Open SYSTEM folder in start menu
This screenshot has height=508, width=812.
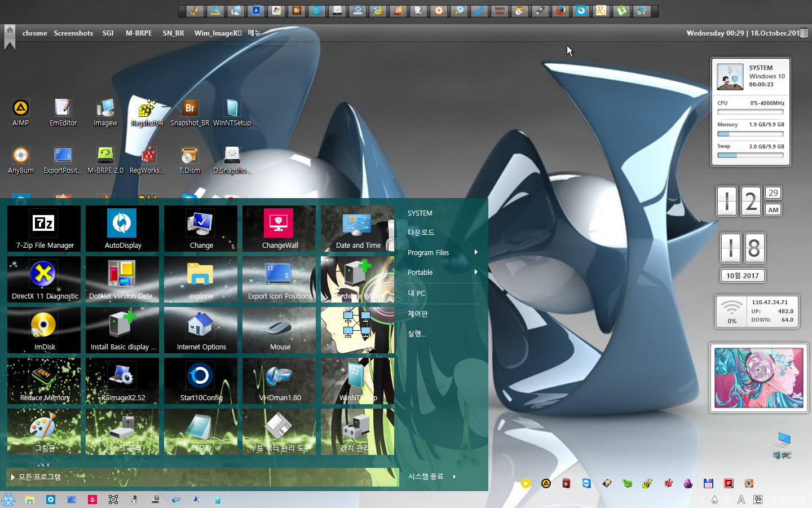tap(420, 213)
